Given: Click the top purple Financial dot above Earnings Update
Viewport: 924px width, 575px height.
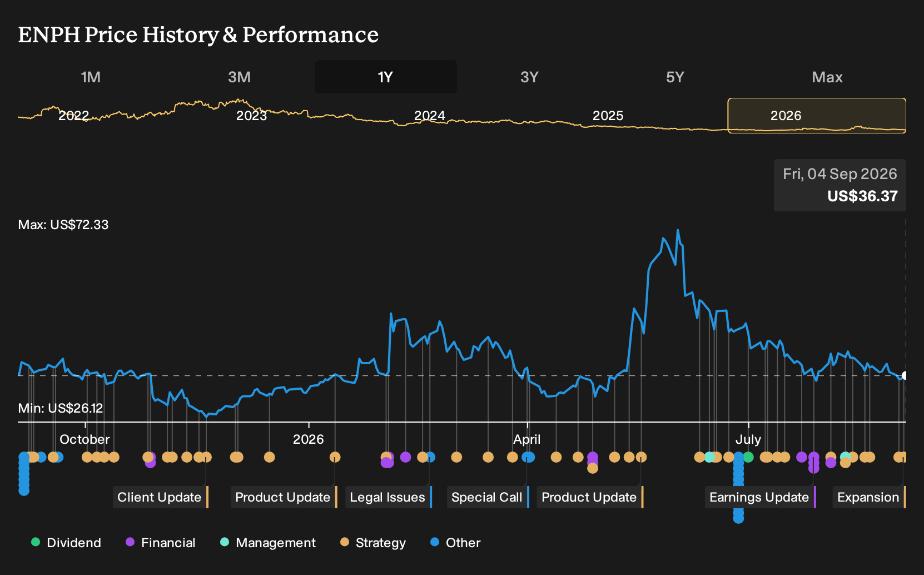Looking at the screenshot, I should 814,457.
